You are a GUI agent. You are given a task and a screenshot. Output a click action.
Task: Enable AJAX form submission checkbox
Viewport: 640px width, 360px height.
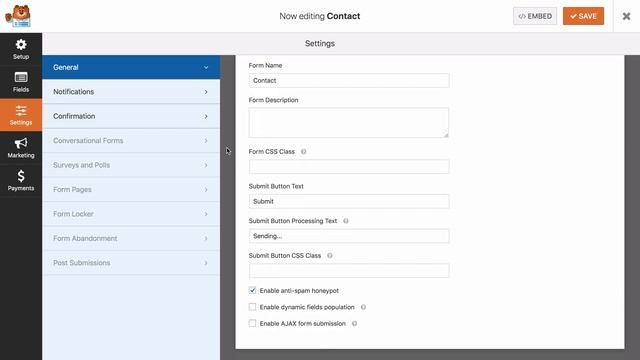point(252,323)
